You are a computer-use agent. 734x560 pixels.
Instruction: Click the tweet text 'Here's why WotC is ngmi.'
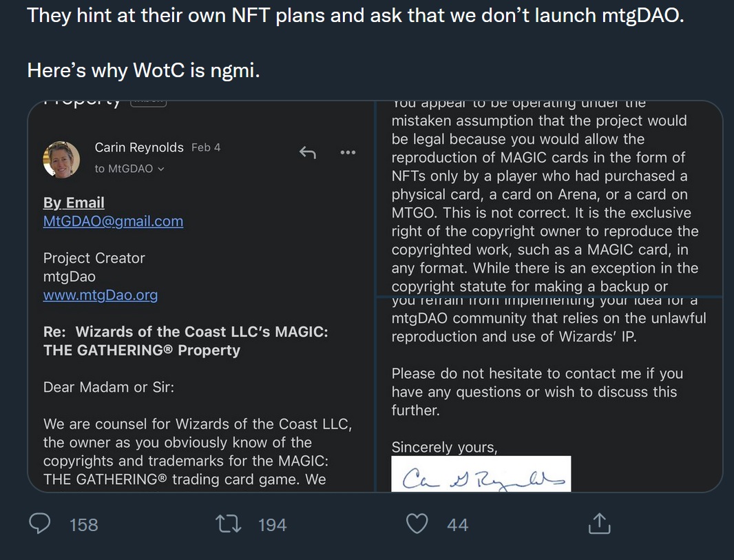point(143,71)
